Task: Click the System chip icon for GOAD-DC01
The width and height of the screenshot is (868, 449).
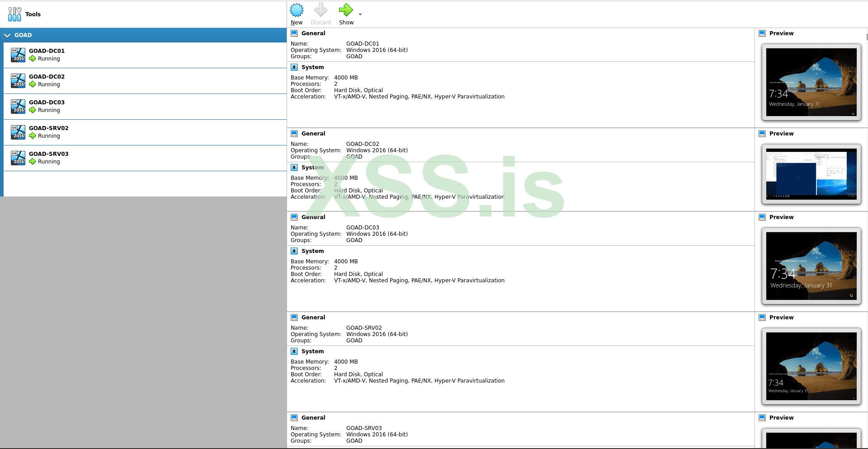Action: 294,67
